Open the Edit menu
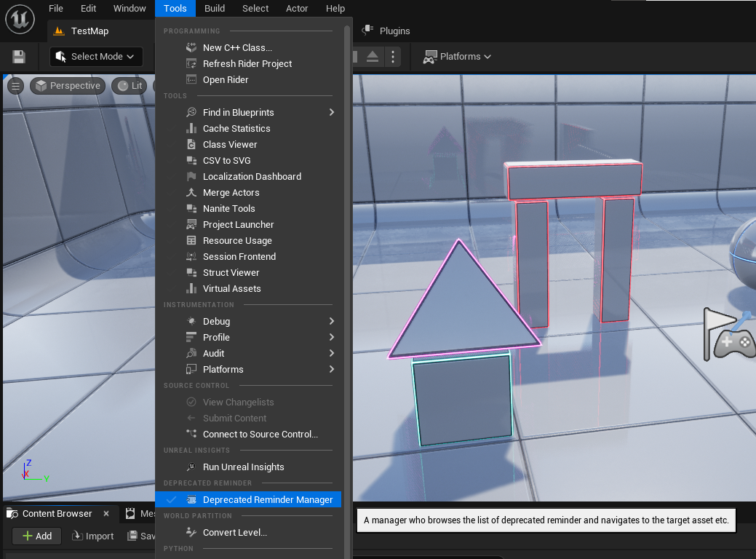Viewport: 756px width, 559px height. tap(88, 8)
